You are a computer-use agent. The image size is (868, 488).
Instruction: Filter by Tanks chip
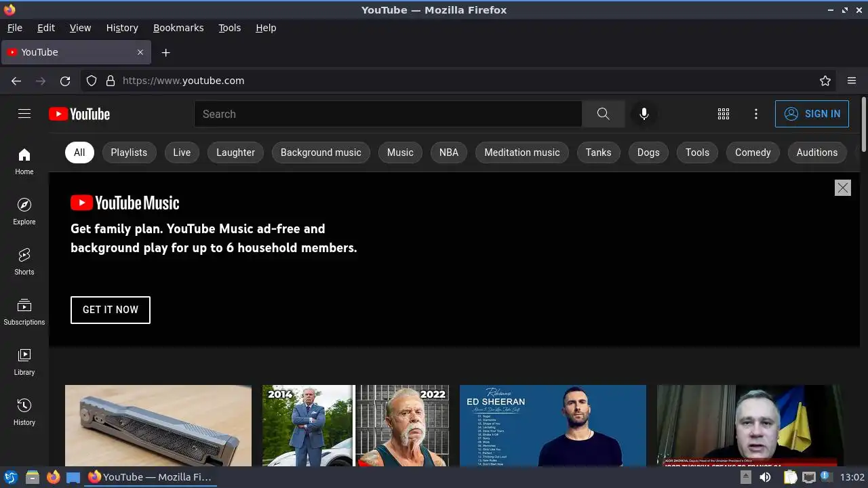[598, 152]
